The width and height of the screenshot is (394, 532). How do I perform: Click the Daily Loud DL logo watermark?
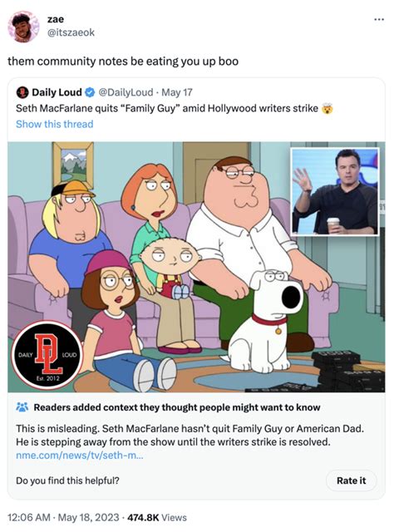tap(47, 355)
